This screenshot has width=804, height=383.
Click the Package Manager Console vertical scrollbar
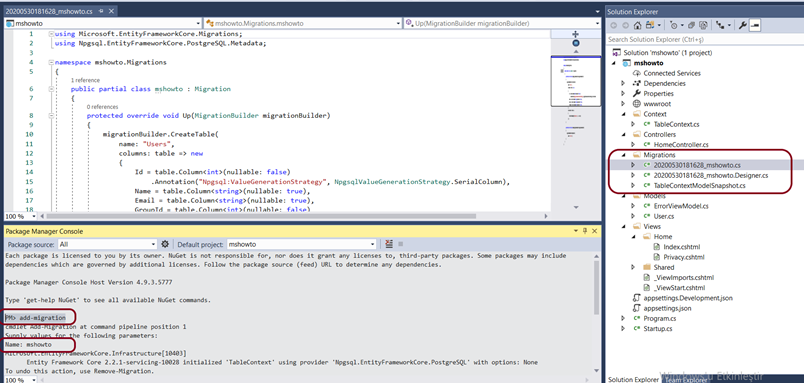coord(596,287)
